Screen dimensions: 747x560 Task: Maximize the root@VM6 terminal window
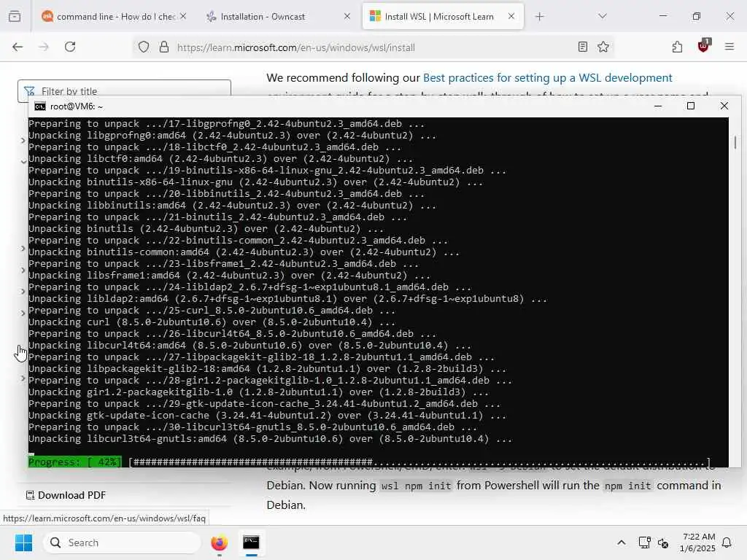pyautogui.click(x=691, y=106)
